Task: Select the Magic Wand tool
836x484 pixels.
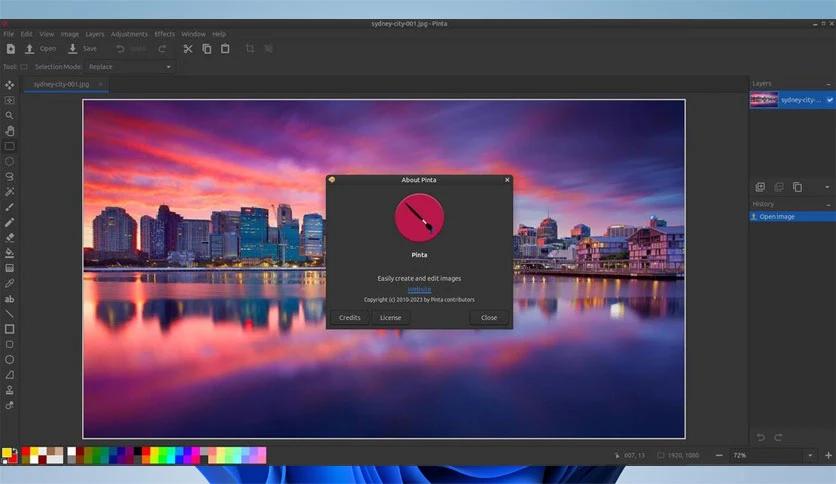Action: click(x=10, y=191)
